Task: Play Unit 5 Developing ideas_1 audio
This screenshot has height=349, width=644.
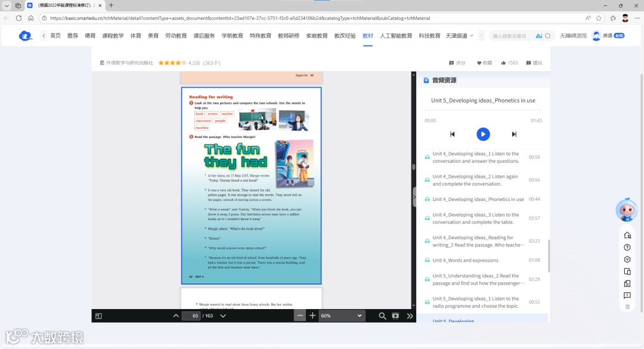Action: click(x=482, y=302)
